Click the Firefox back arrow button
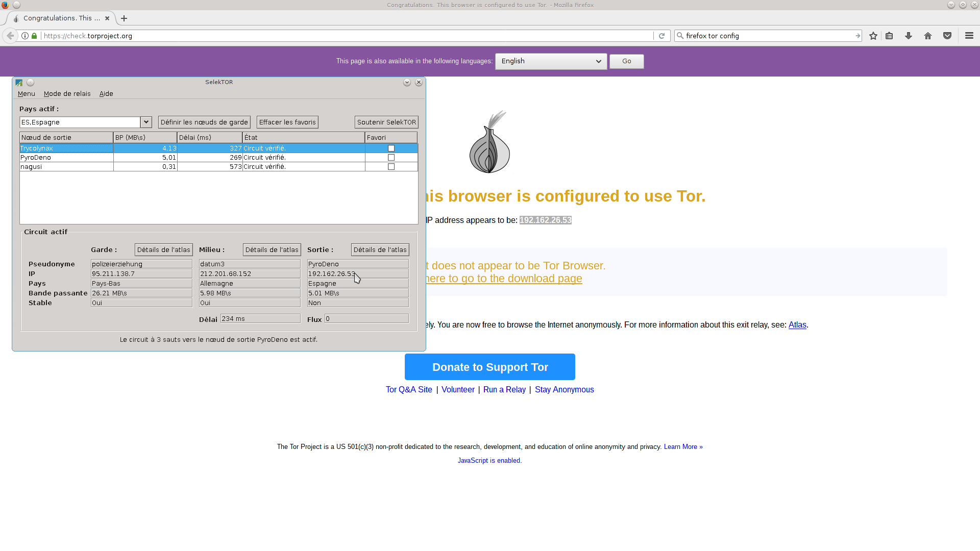The width and height of the screenshot is (980, 551). pyautogui.click(x=10, y=36)
